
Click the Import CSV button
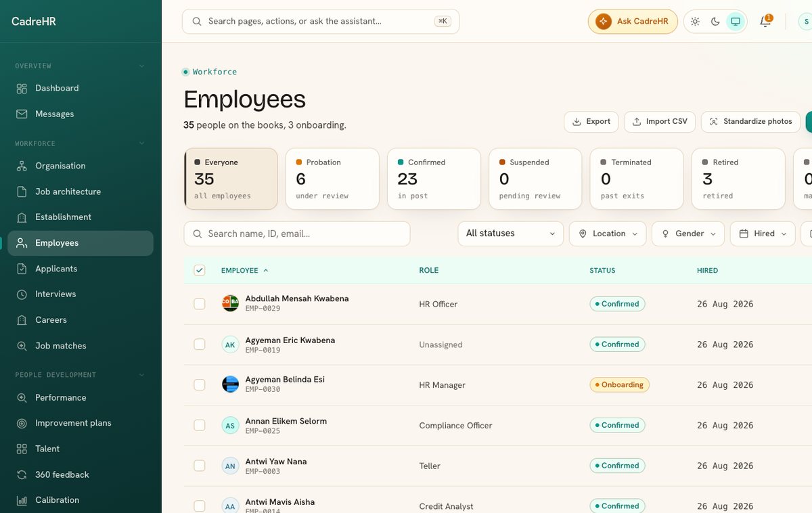pos(660,122)
